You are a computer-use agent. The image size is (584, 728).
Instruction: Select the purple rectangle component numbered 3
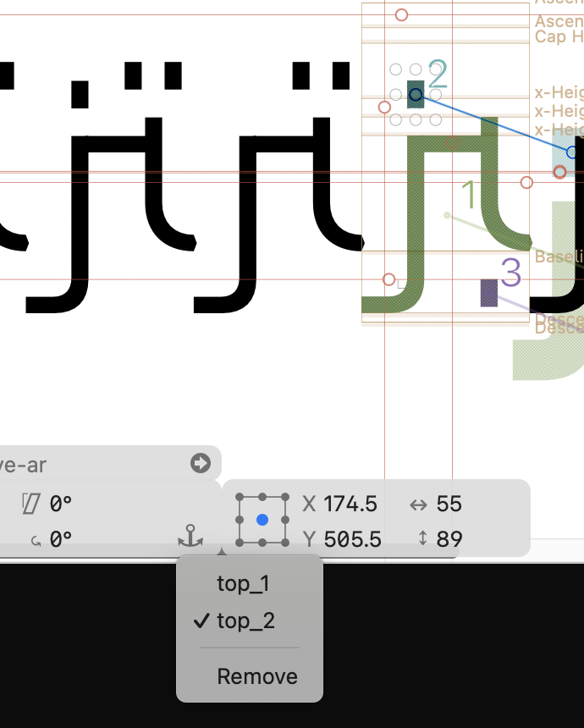[x=489, y=293]
